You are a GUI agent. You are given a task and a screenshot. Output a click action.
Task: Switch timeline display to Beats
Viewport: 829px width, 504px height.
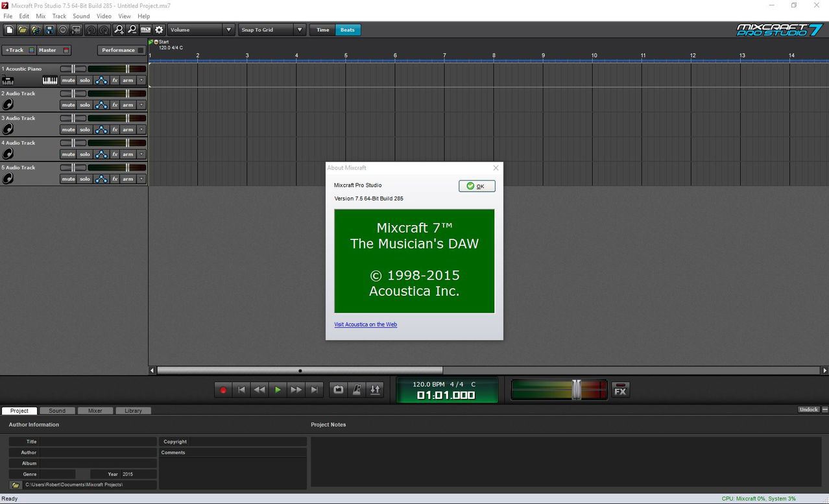(348, 30)
